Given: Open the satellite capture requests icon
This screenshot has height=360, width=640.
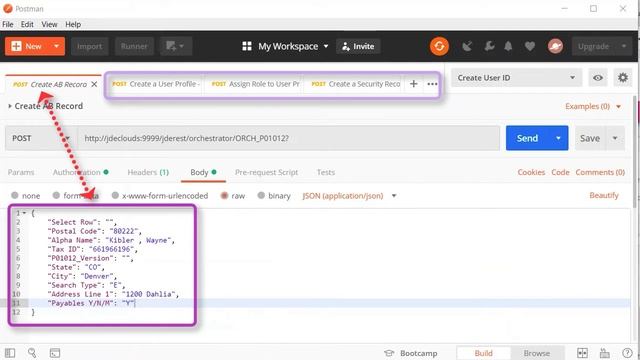Looking at the screenshot, I should click(467, 46).
